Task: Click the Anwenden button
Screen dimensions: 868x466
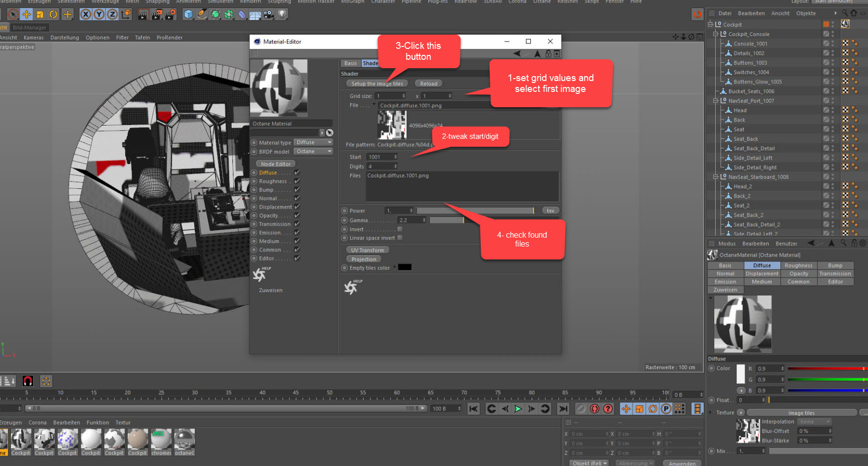Action: 682,463
